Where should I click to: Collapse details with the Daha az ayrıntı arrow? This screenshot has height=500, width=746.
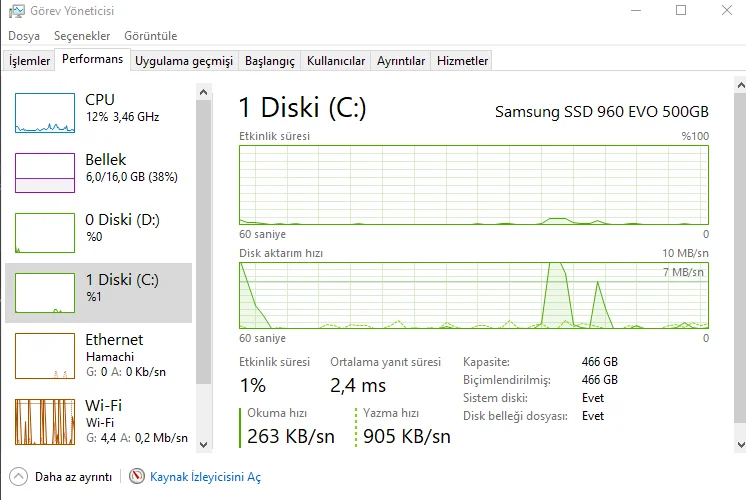pyautogui.click(x=18, y=477)
